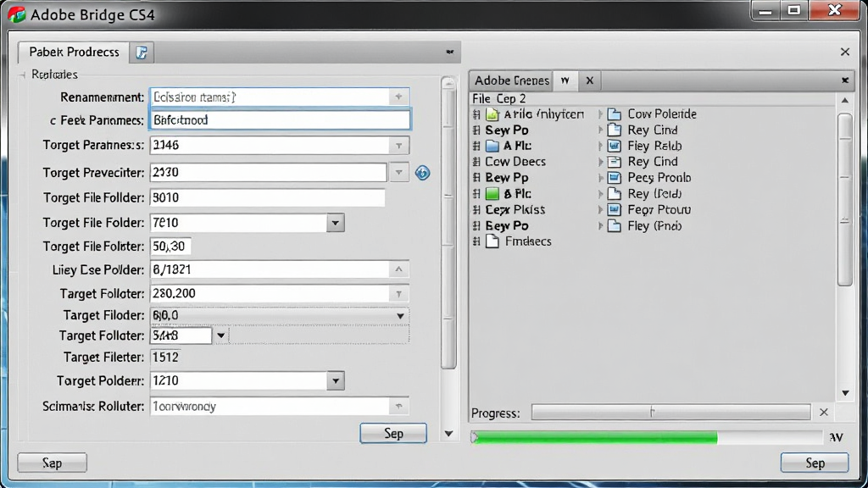The height and width of the screenshot is (488, 868).
Task: Select the Bey Po row
Action: (x=507, y=225)
